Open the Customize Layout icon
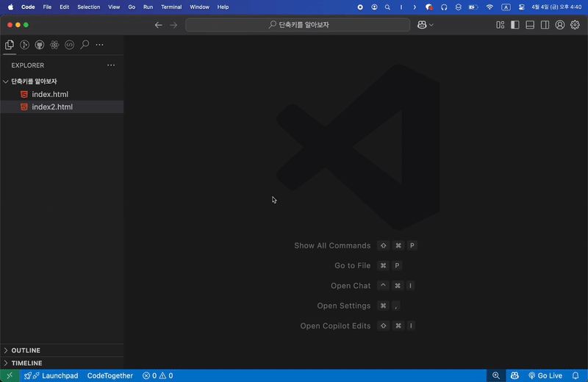588x382 pixels. click(x=501, y=25)
